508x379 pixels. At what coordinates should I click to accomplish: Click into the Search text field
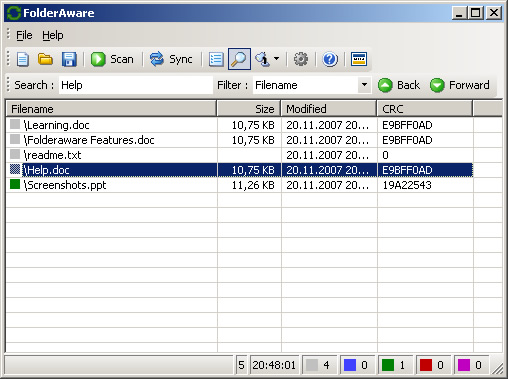(x=136, y=85)
